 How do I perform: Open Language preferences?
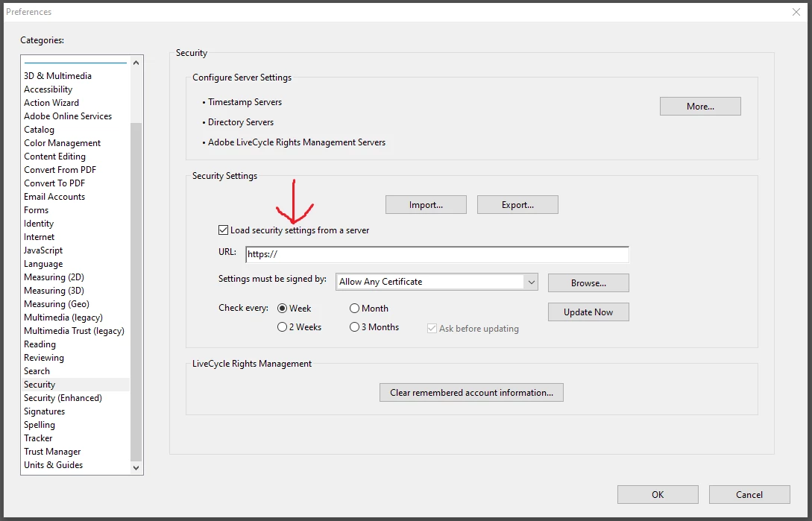[x=43, y=264]
